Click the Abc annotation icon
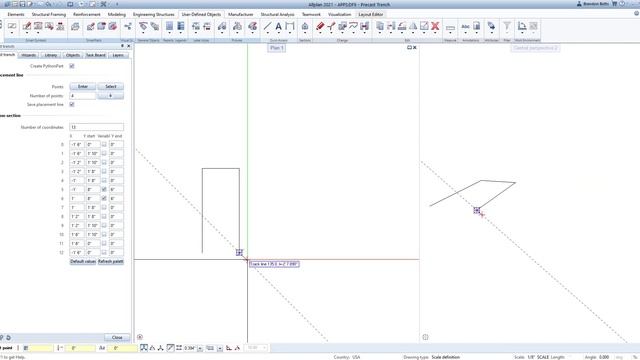The height and width of the screenshot is (360, 640). tap(465, 27)
